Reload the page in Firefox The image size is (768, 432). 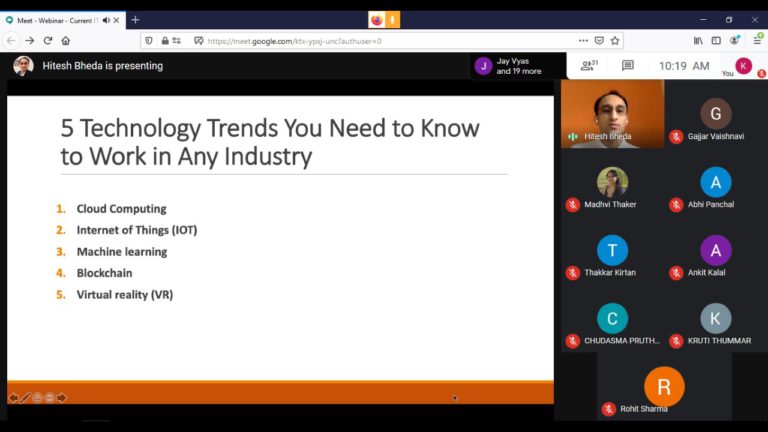[x=47, y=41]
